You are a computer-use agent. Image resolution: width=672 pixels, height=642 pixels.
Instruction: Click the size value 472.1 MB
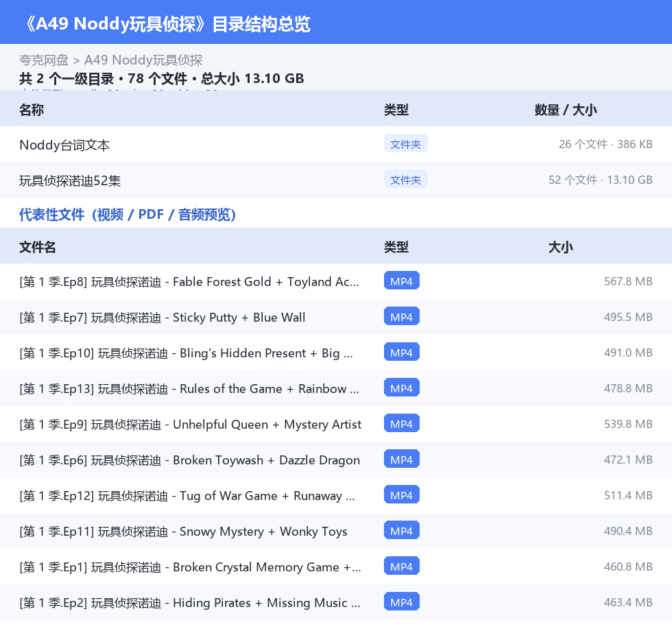click(628, 460)
